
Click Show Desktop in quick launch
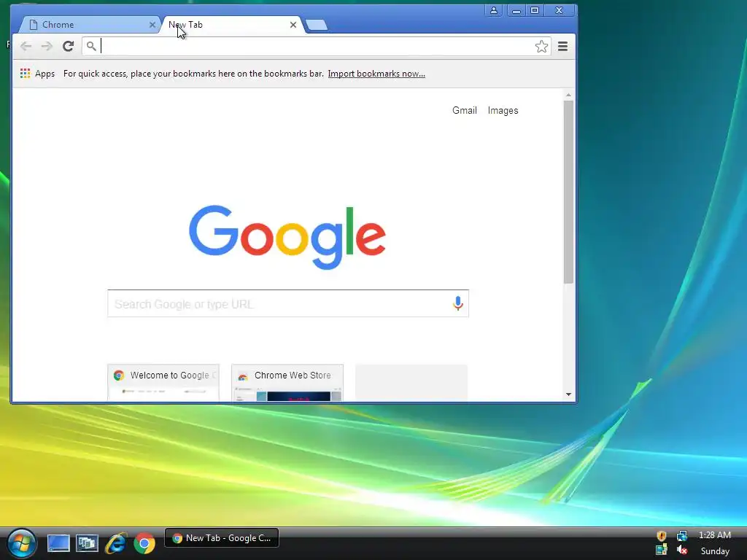click(58, 543)
